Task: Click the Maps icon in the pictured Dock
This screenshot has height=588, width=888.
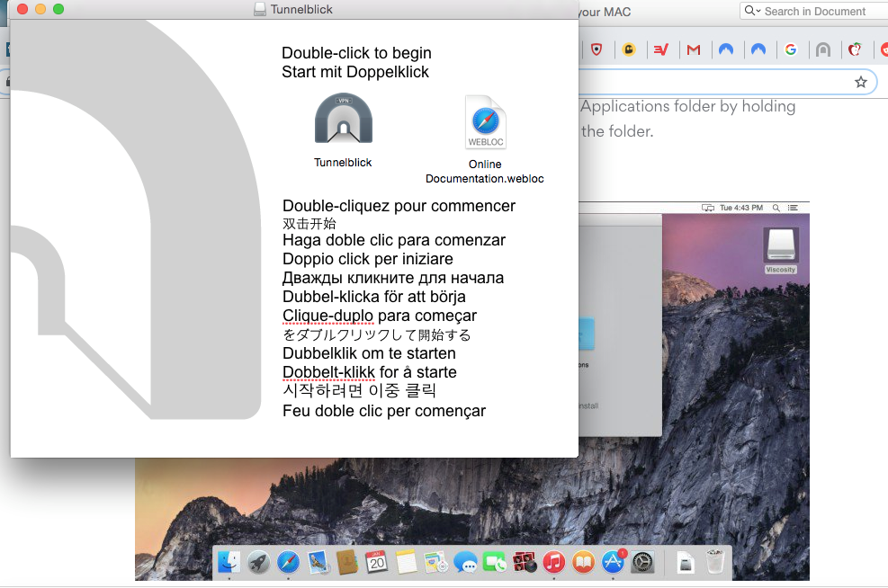Action: (435, 563)
